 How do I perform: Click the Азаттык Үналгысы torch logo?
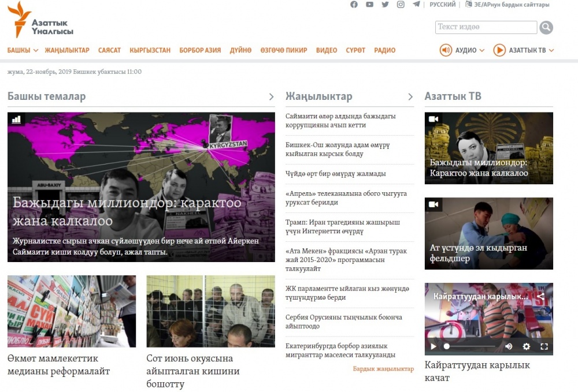tap(23, 19)
